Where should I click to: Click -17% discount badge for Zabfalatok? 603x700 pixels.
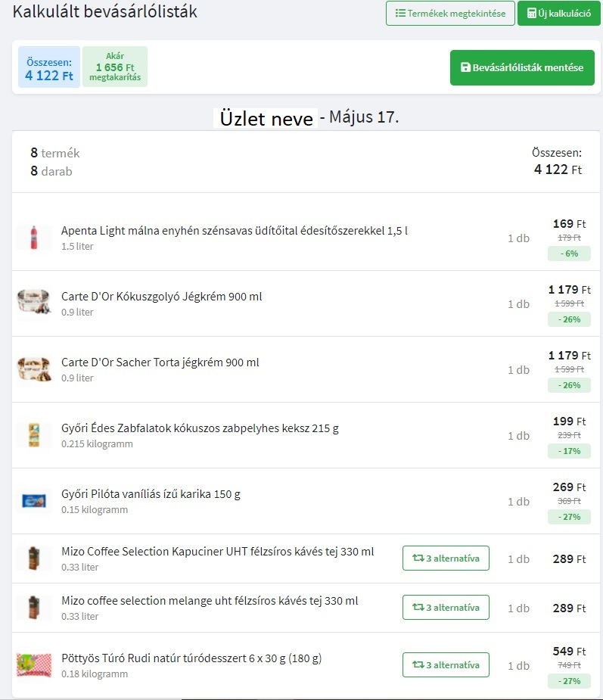pos(570,451)
